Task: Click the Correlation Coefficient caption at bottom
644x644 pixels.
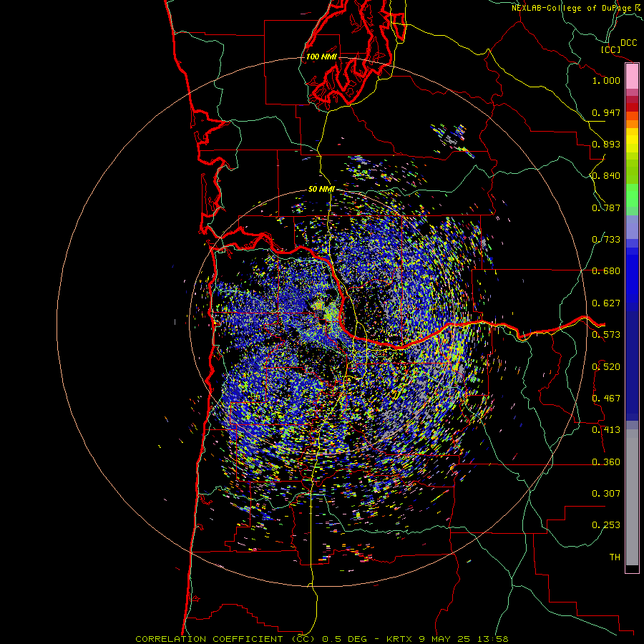Action: (322, 639)
